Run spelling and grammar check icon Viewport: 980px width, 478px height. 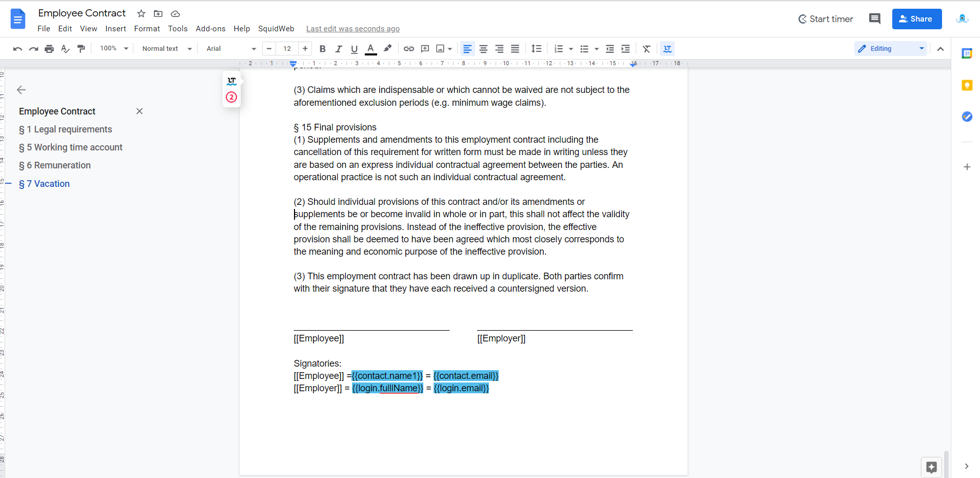point(65,49)
